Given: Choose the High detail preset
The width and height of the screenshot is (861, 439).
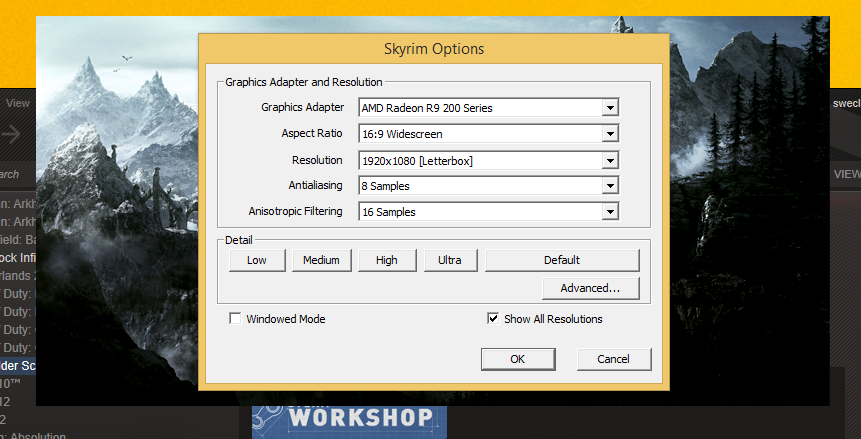Looking at the screenshot, I should click(x=387, y=260).
